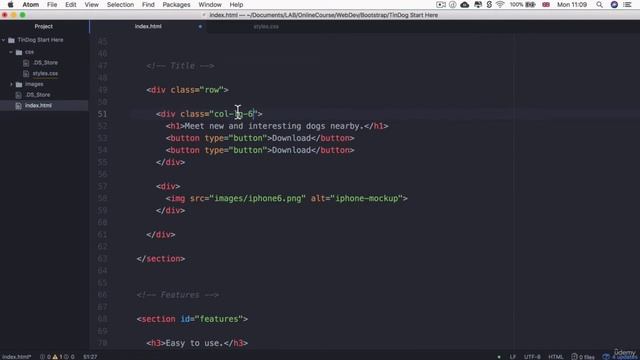Open battery 100% status menu

click(523, 4)
